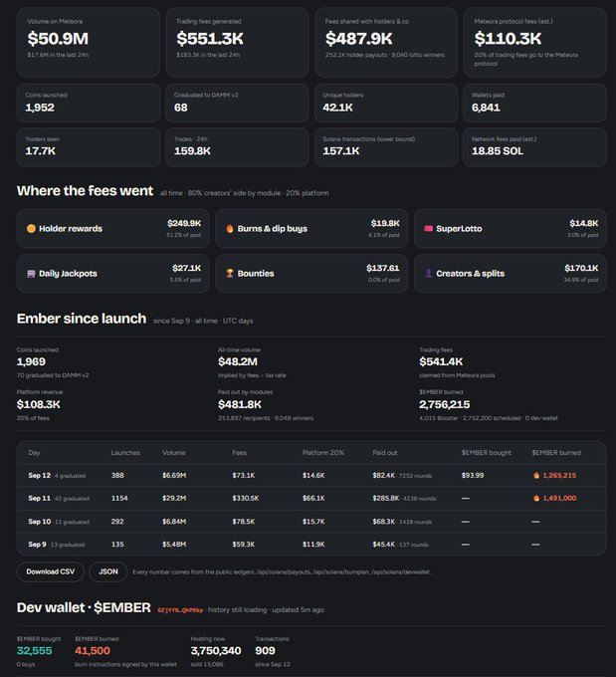
Task: Click the Dev wallet burned value 41,500
Action: (93, 651)
